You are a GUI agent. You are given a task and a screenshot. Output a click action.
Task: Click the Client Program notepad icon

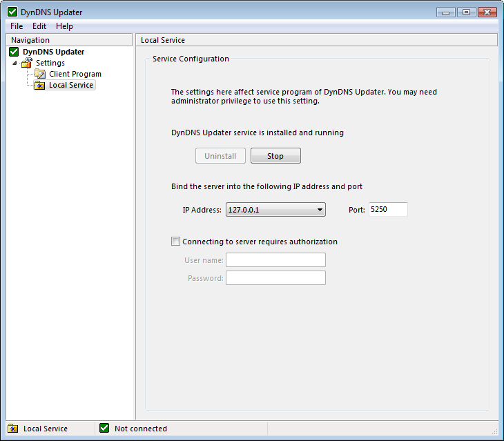[x=41, y=74]
